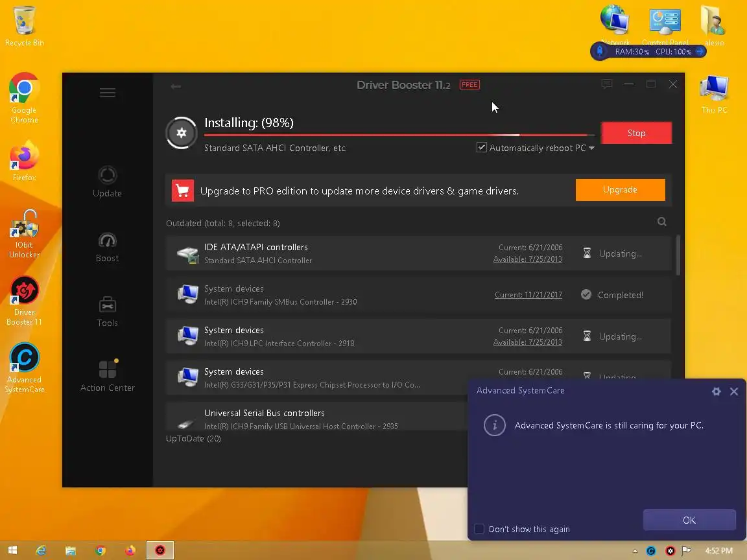Show hidden tray icons arrow
This screenshot has width=747, height=560.
pyautogui.click(x=635, y=551)
